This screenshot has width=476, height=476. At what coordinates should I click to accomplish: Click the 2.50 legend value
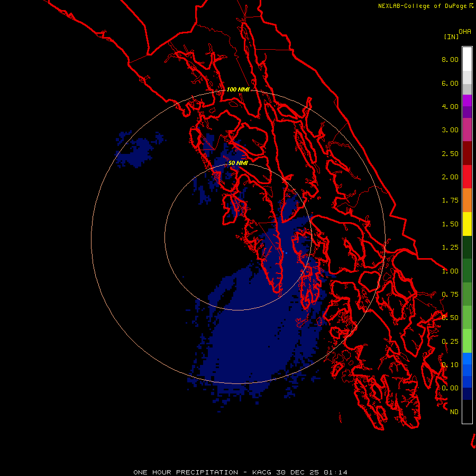pyautogui.click(x=450, y=153)
